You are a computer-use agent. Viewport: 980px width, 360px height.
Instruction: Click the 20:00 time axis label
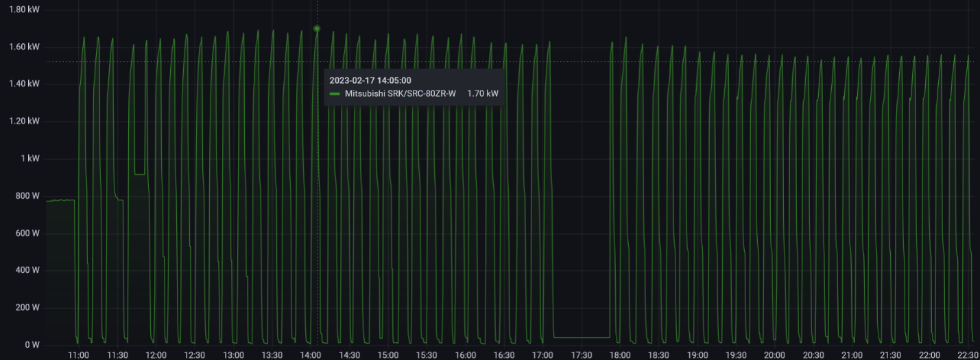[775, 355]
